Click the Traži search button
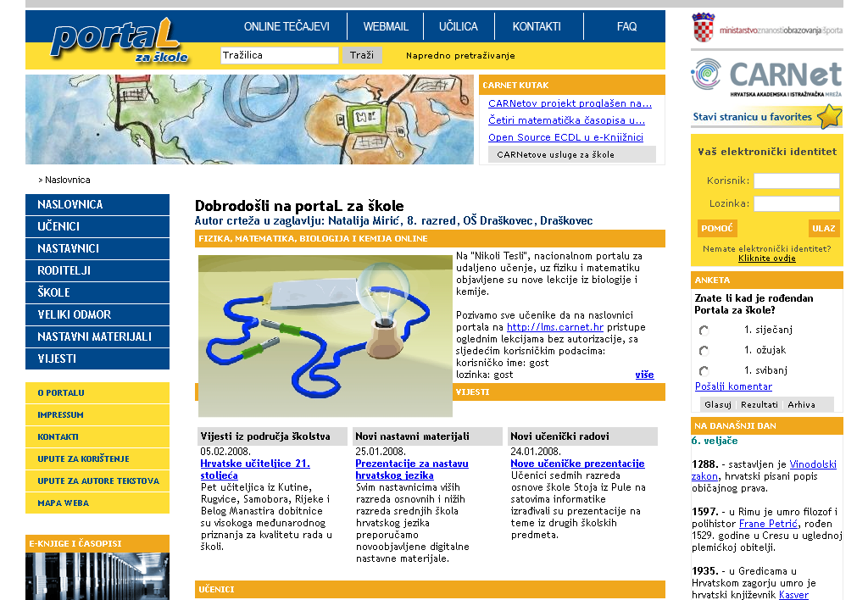 click(x=362, y=55)
